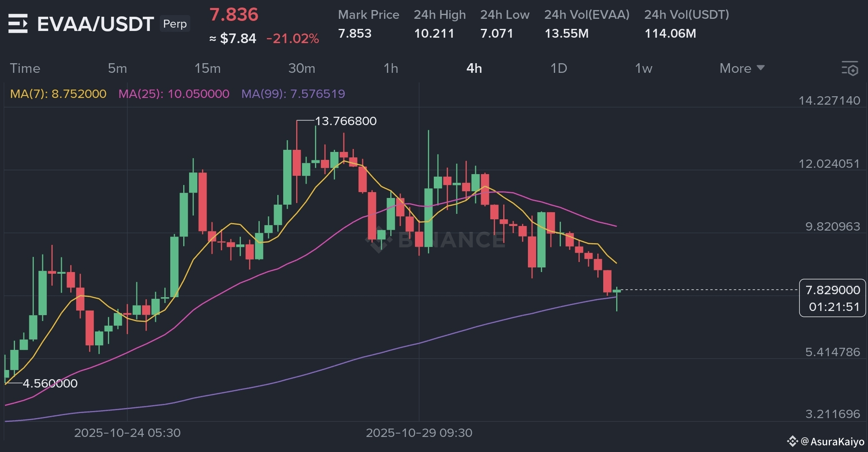Select the 30m timeframe

(x=302, y=68)
